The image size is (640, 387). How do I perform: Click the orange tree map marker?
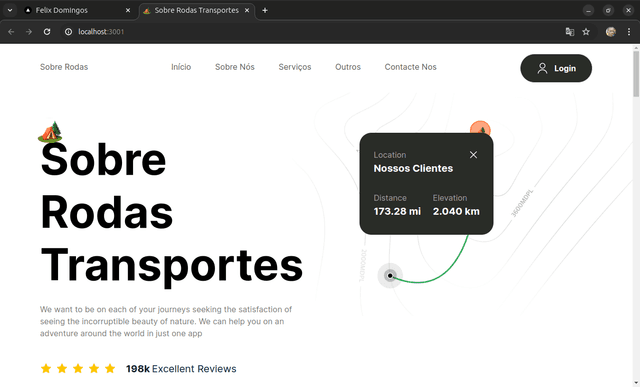click(x=480, y=128)
